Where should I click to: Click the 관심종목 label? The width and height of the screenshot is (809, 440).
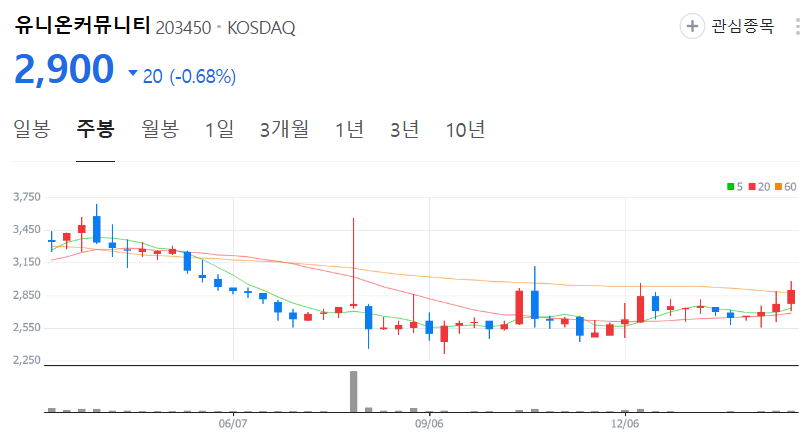click(742, 26)
